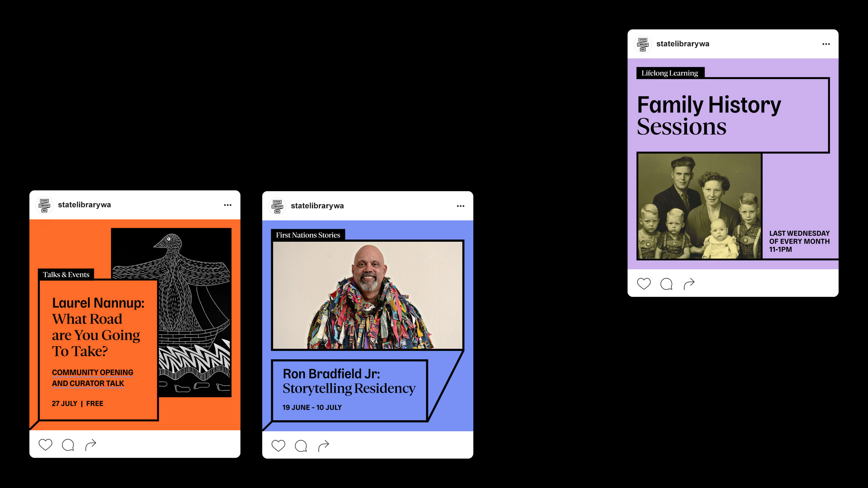Open the statelibrarywa username on the blue post
Screen dimensions: 868x488
pyautogui.click(x=317, y=206)
